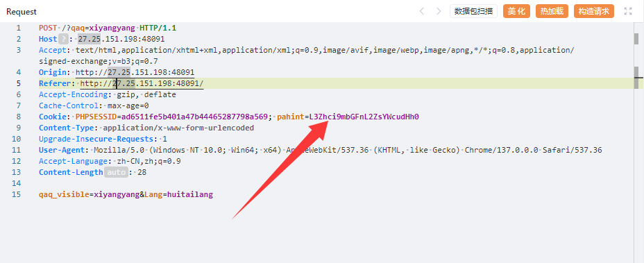
Task: Open the 数据包扫描 packet scan button
Action: click(473, 11)
